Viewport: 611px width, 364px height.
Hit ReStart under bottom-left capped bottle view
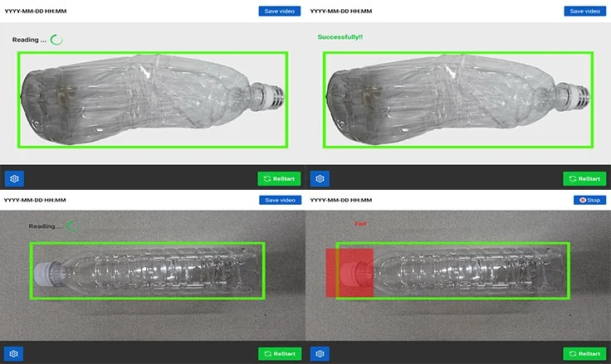coord(279,354)
